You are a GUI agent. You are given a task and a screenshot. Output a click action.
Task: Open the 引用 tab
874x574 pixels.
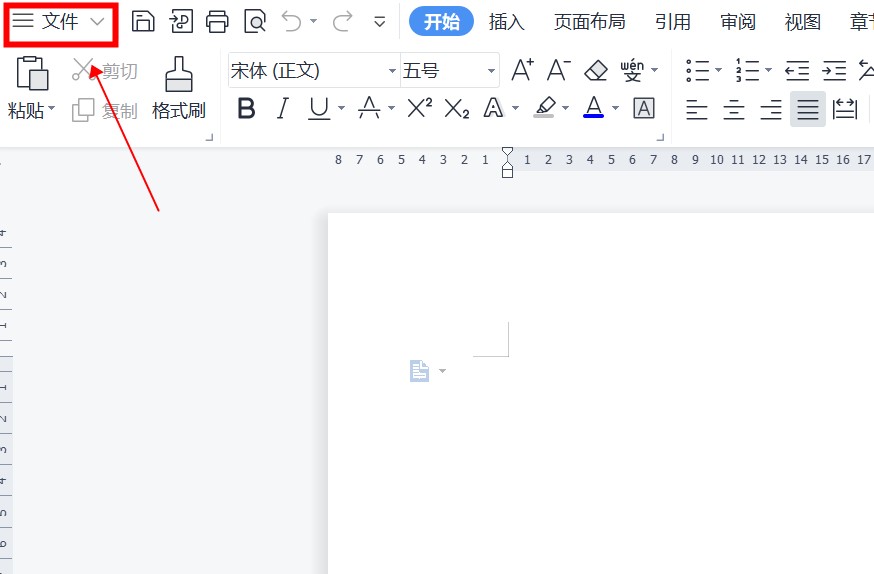(x=673, y=22)
